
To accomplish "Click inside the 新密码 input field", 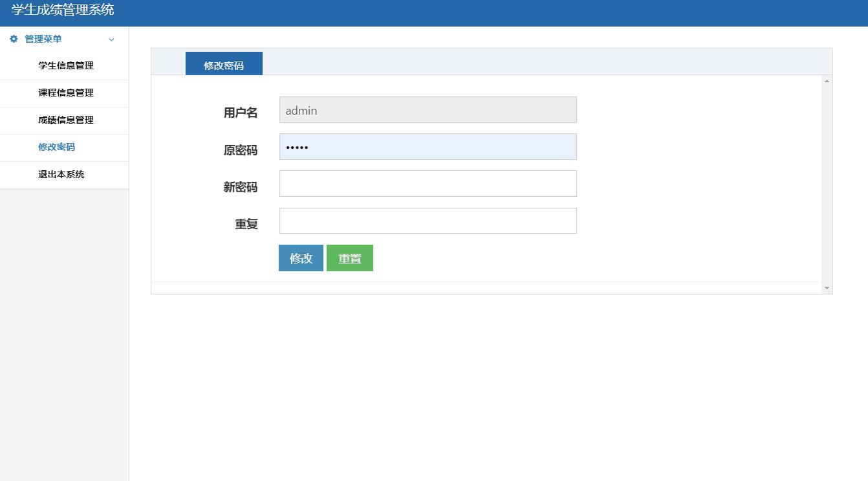I will [427, 183].
